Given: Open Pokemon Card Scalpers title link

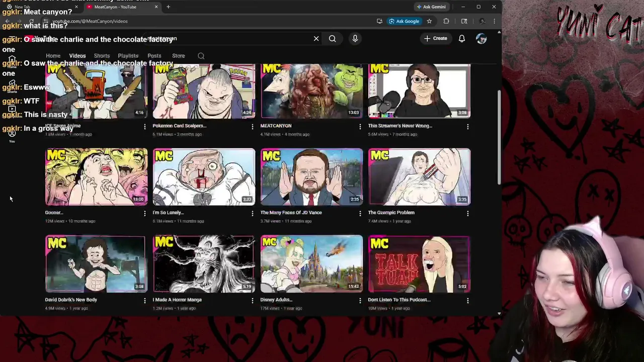Looking at the screenshot, I should pyautogui.click(x=180, y=126).
